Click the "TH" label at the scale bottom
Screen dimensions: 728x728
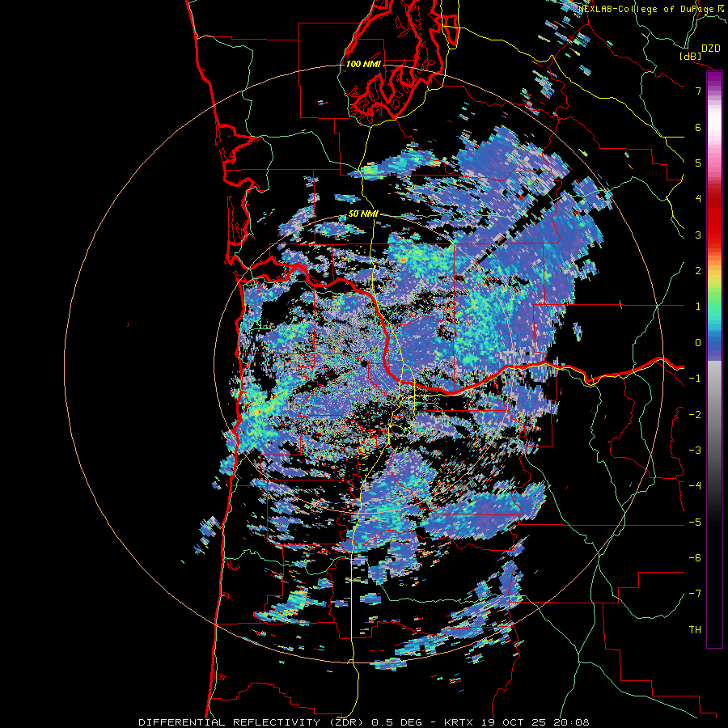pyautogui.click(x=695, y=630)
